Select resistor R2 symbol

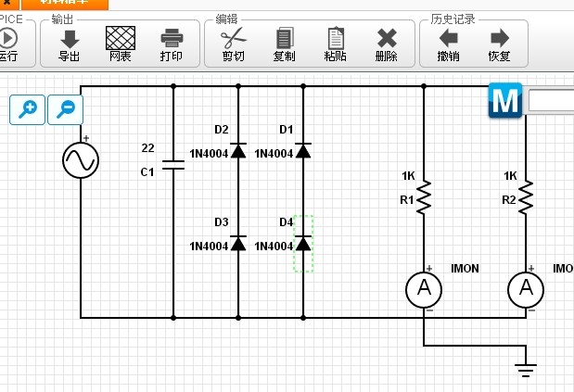click(526, 197)
